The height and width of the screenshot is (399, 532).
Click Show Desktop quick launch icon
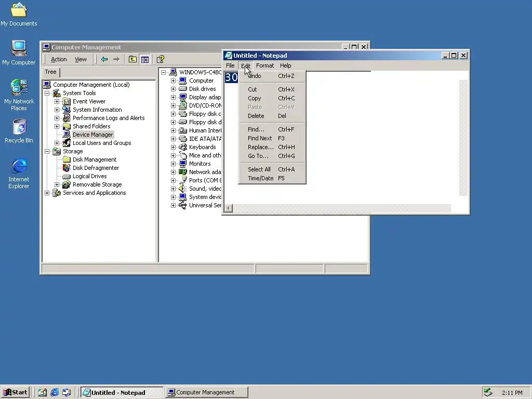pos(43,392)
